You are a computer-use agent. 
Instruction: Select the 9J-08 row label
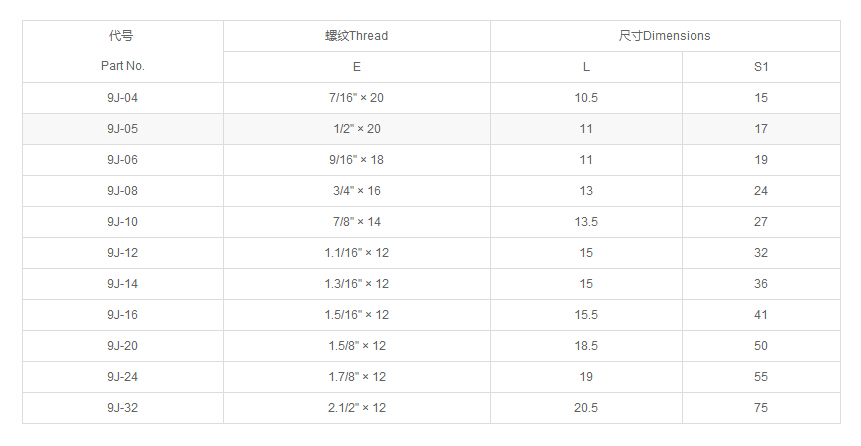point(122,191)
